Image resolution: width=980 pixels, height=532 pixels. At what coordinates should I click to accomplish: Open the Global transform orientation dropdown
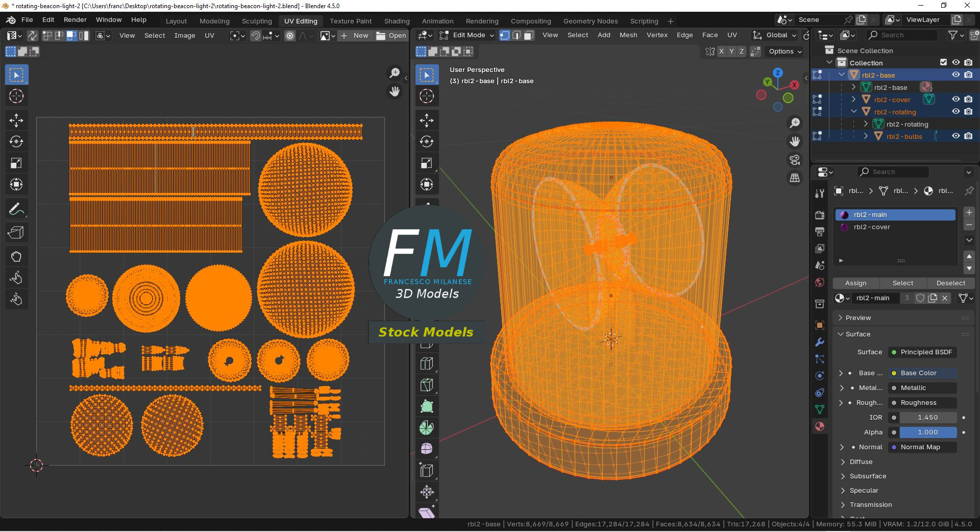(x=776, y=35)
